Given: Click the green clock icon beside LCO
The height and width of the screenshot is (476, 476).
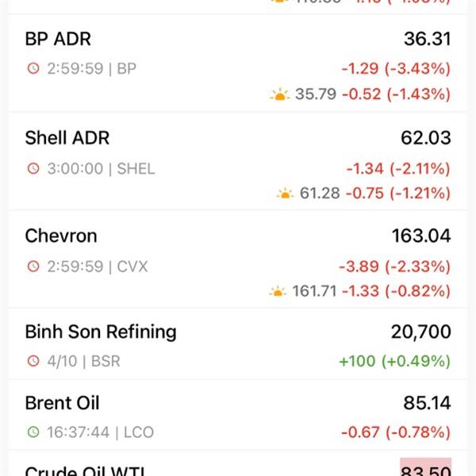Looking at the screenshot, I should click(x=33, y=432).
